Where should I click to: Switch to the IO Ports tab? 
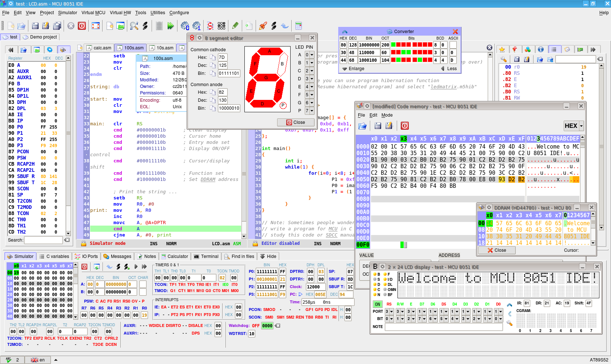tap(86, 256)
